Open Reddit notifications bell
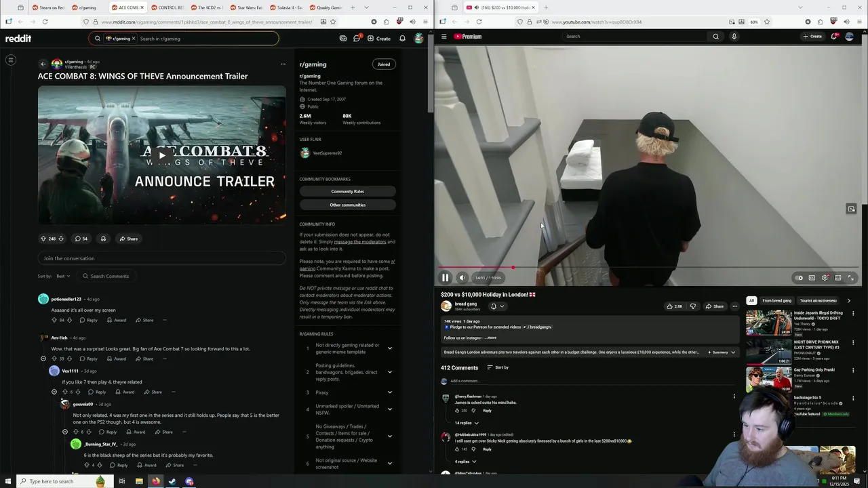The width and height of the screenshot is (868, 488). (x=402, y=39)
